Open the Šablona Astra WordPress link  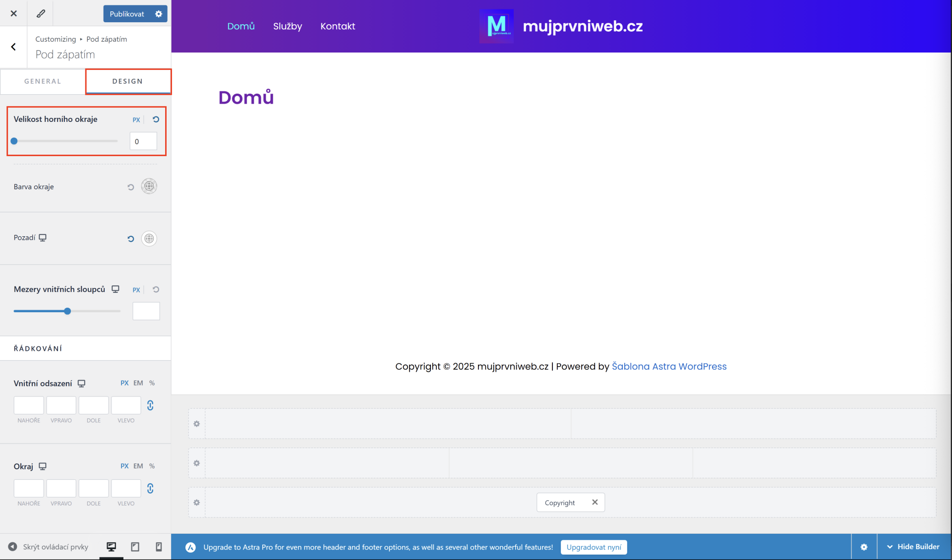pyautogui.click(x=669, y=366)
